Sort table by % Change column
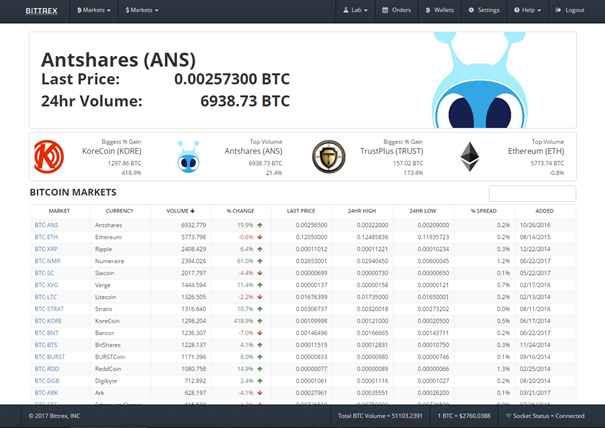605x428 pixels. click(240, 211)
